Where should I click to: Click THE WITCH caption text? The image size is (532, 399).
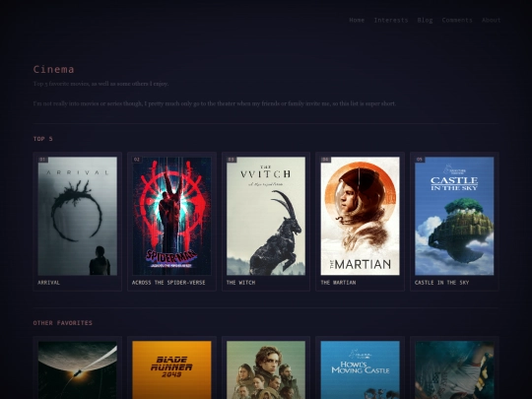240,283
